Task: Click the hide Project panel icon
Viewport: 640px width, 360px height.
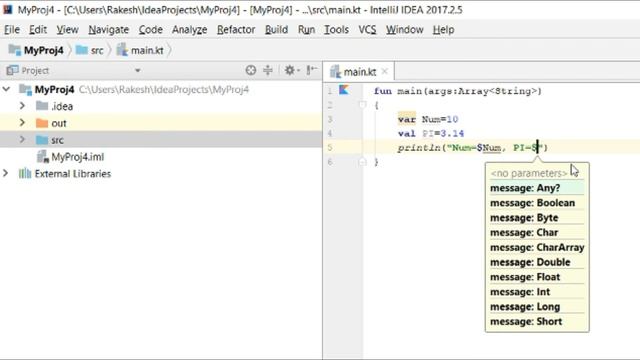Action: [312, 70]
